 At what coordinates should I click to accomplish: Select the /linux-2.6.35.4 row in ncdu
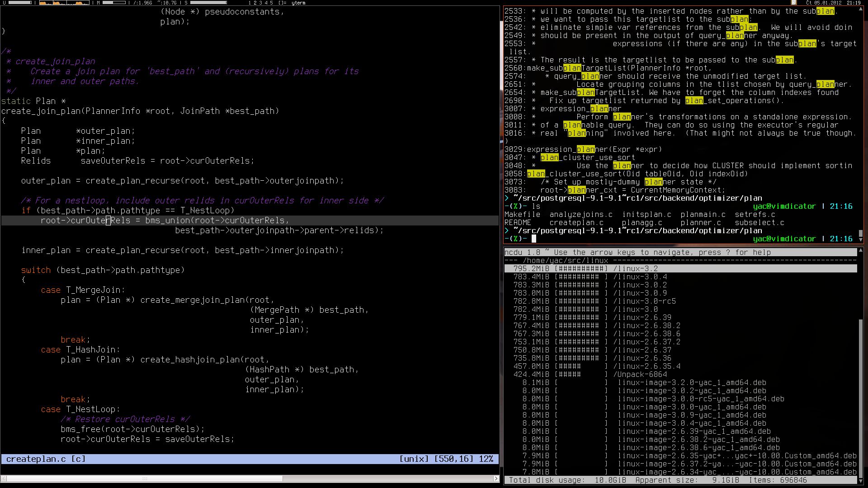click(680, 366)
